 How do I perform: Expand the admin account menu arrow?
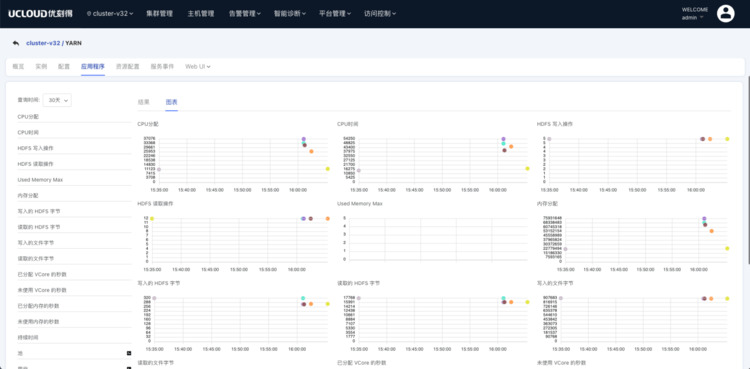point(702,17)
